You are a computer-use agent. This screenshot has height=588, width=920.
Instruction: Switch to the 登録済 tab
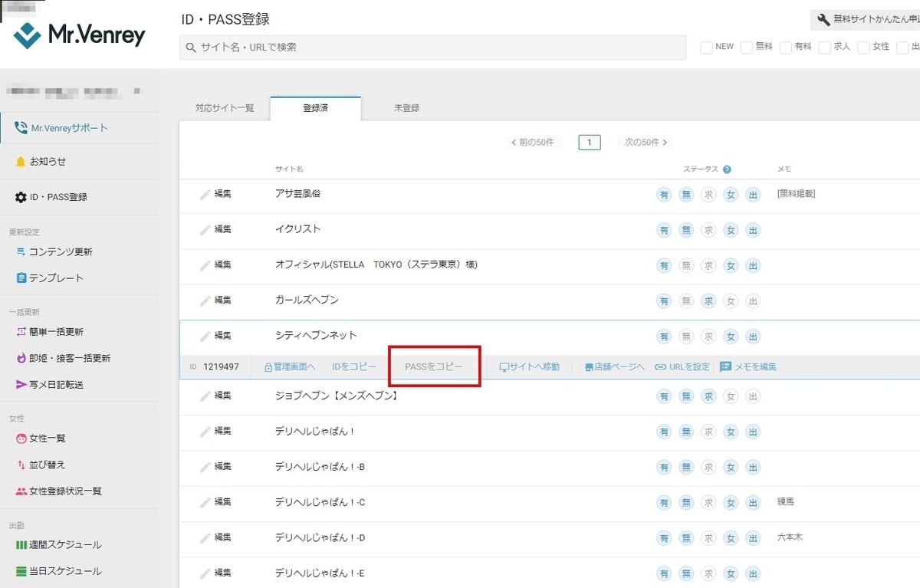pos(315,108)
